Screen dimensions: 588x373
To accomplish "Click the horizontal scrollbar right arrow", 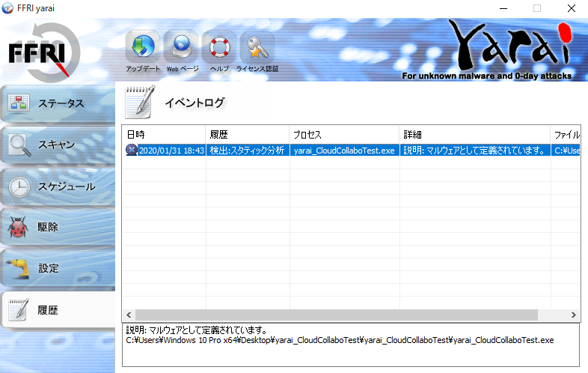I will [573, 315].
